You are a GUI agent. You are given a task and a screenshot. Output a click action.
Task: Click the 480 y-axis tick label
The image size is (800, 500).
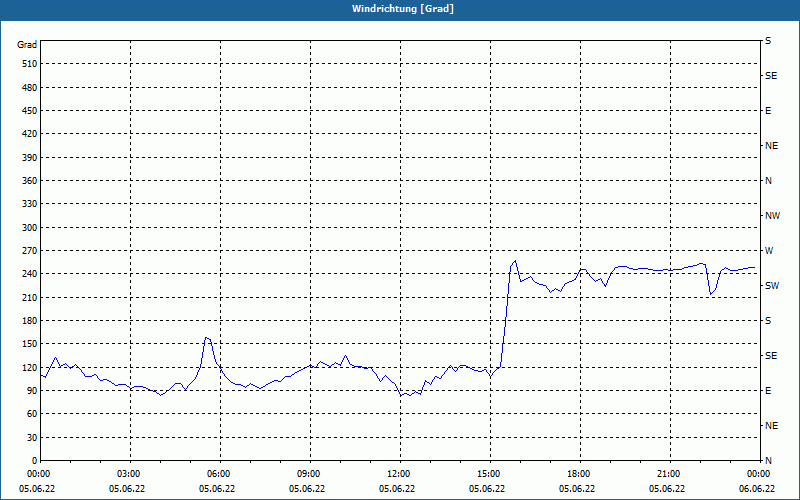tap(30, 88)
